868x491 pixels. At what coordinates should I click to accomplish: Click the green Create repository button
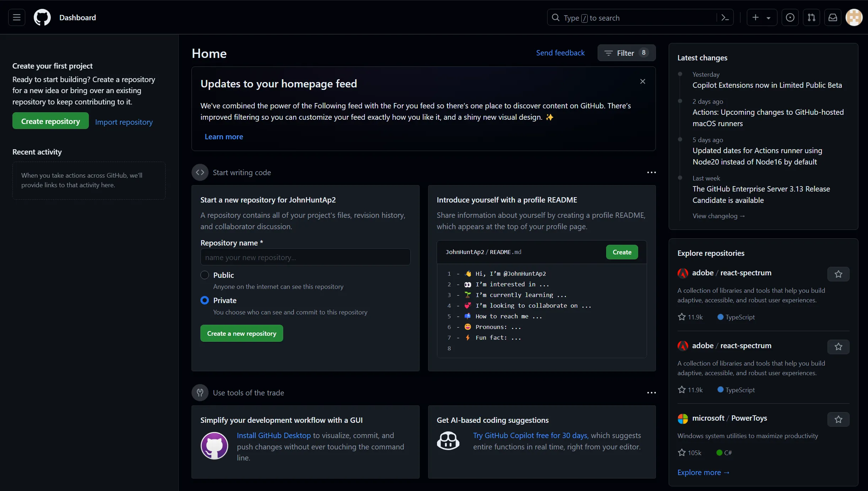coord(50,121)
